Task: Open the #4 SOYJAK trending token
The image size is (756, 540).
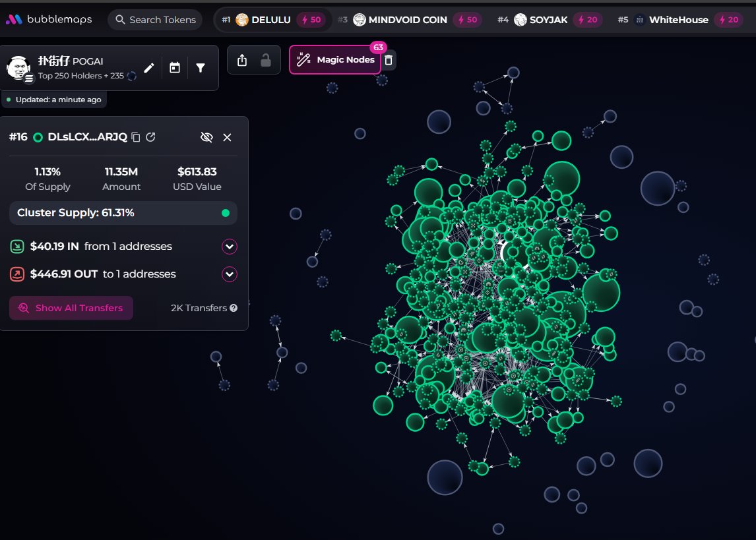Action: 549,20
